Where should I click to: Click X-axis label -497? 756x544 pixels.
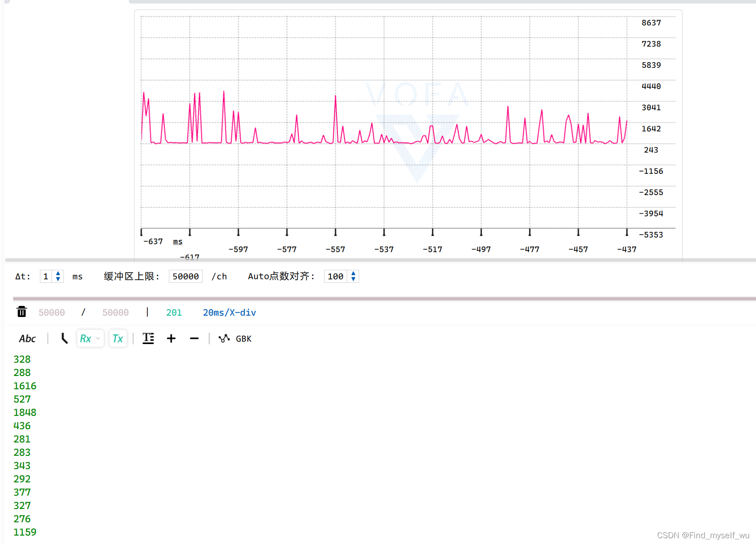coord(481,250)
